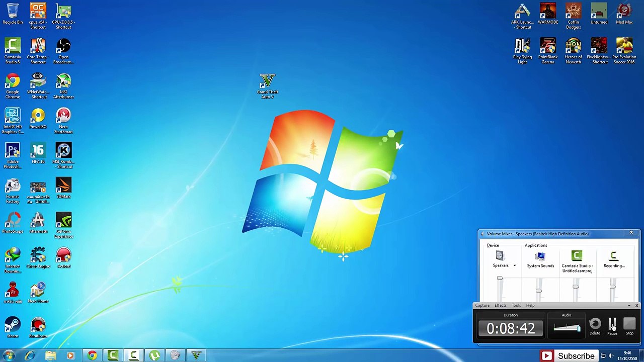
Task: Click the volume icon in the system tray
Action: point(611,356)
